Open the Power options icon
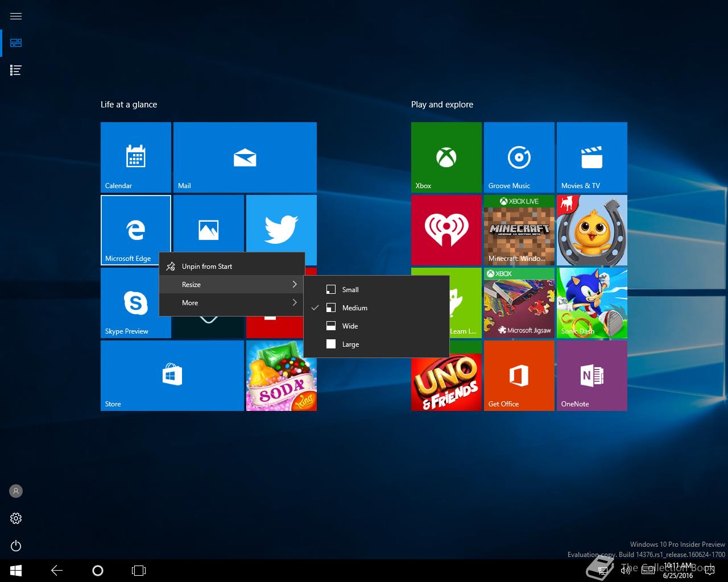 (x=16, y=546)
